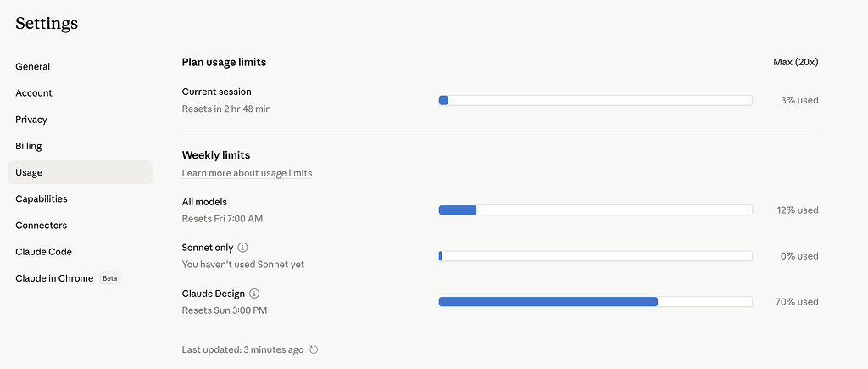Open the Billing section
868x369 pixels.
(x=29, y=146)
